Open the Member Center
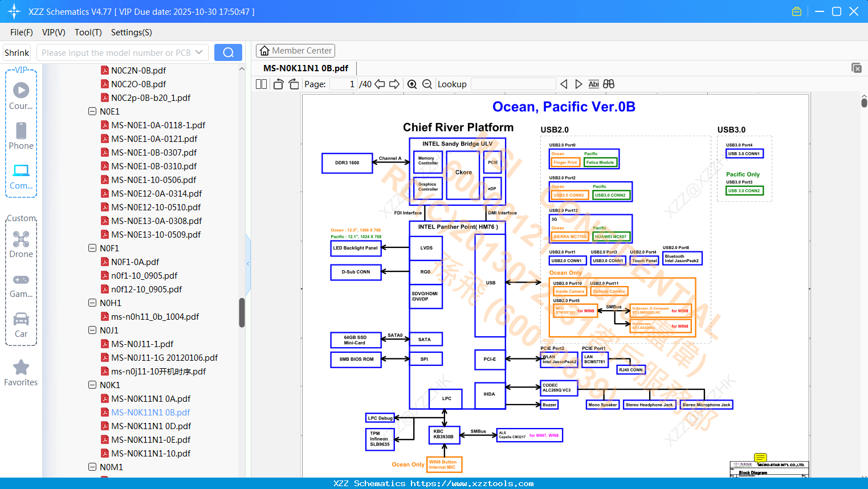The width and height of the screenshot is (868, 489). [295, 51]
